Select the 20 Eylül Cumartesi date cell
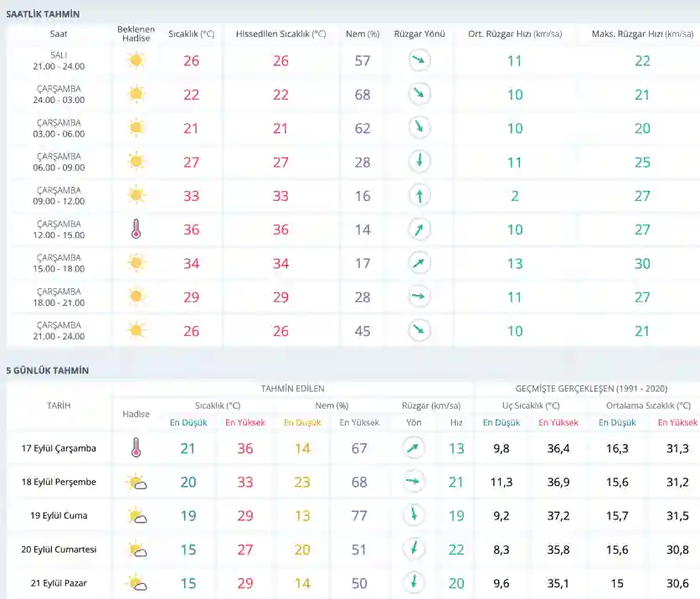This screenshot has width=700, height=599. (59, 550)
